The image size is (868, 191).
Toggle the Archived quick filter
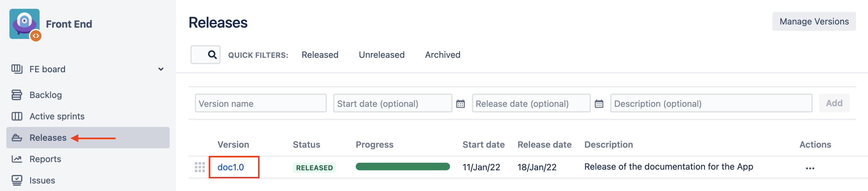442,55
